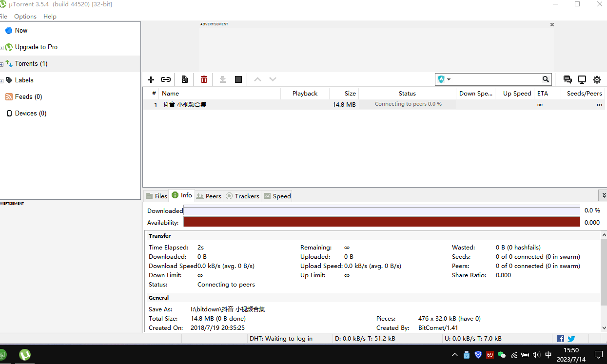This screenshot has height=364, width=607.
Task: Close the advertisement banner with X
Action: click(552, 24)
